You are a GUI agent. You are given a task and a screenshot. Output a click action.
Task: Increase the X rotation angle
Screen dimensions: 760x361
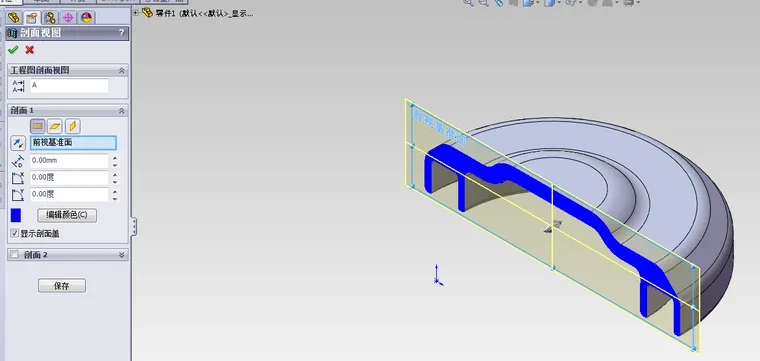click(115, 174)
